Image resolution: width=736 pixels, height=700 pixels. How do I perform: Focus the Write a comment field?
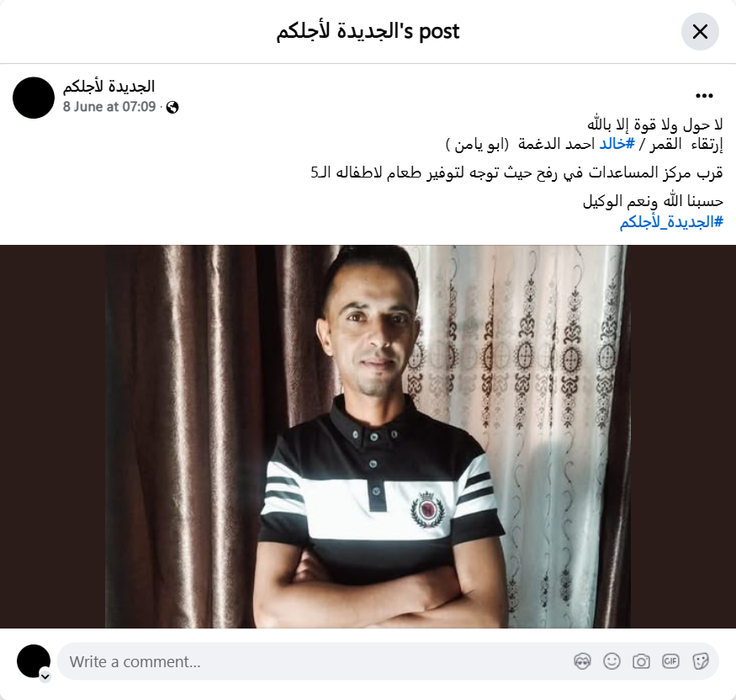coord(315,661)
